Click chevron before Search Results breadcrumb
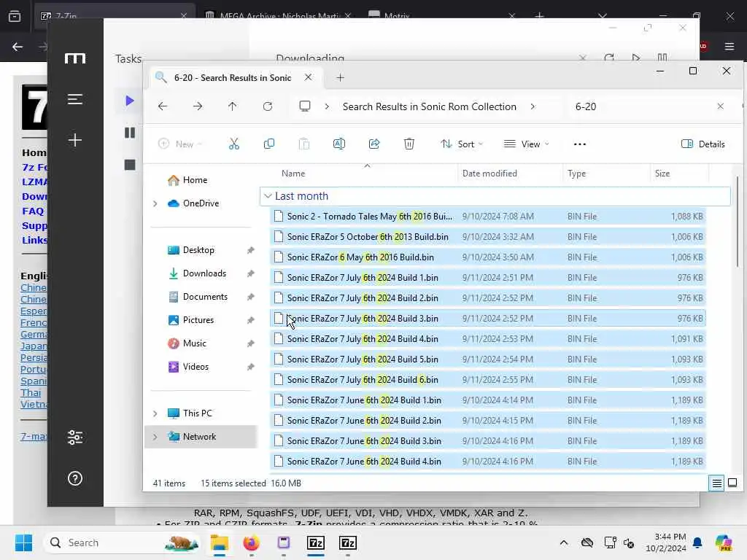The height and width of the screenshot is (560, 747). [327, 106]
